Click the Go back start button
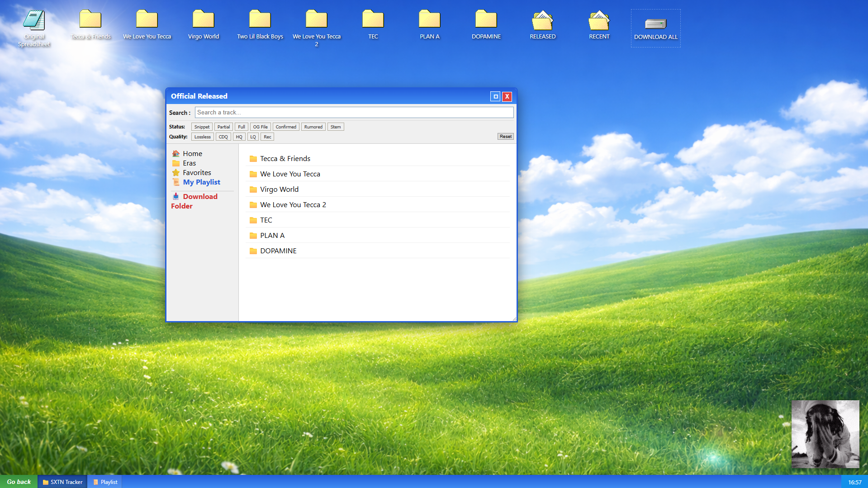This screenshot has width=868, height=488. pyautogui.click(x=19, y=482)
